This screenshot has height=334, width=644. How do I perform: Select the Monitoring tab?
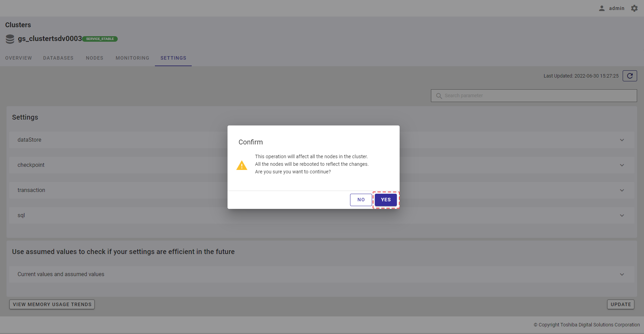(x=133, y=58)
